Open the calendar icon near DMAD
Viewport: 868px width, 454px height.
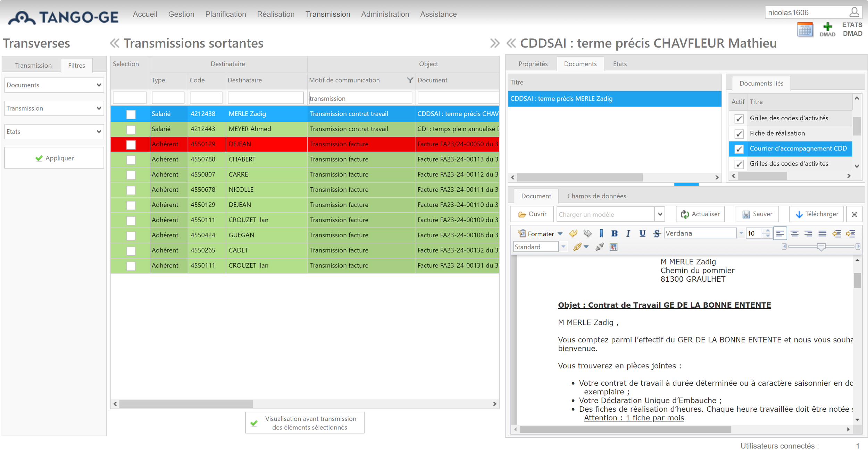point(805,29)
